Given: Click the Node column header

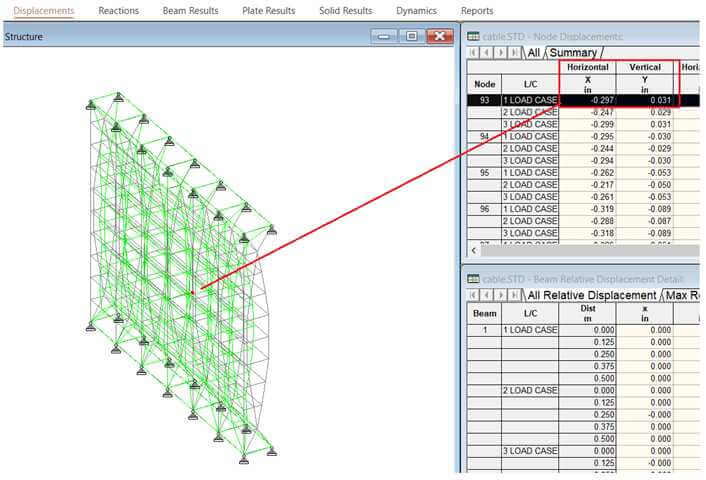Looking at the screenshot, I should click(484, 84).
